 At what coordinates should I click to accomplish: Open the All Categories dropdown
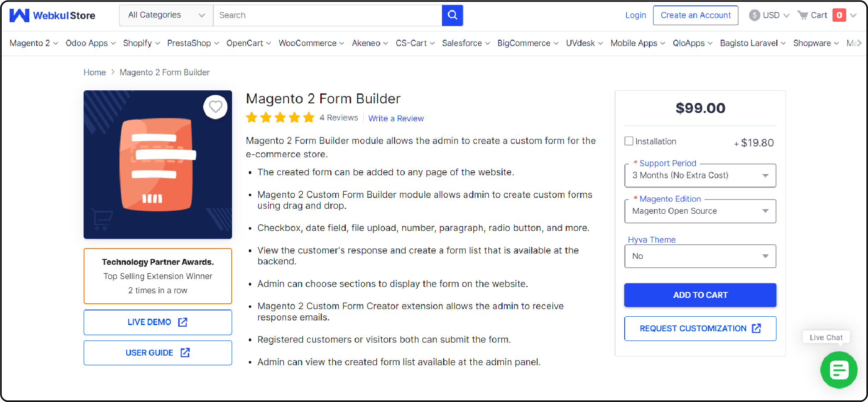coord(166,15)
